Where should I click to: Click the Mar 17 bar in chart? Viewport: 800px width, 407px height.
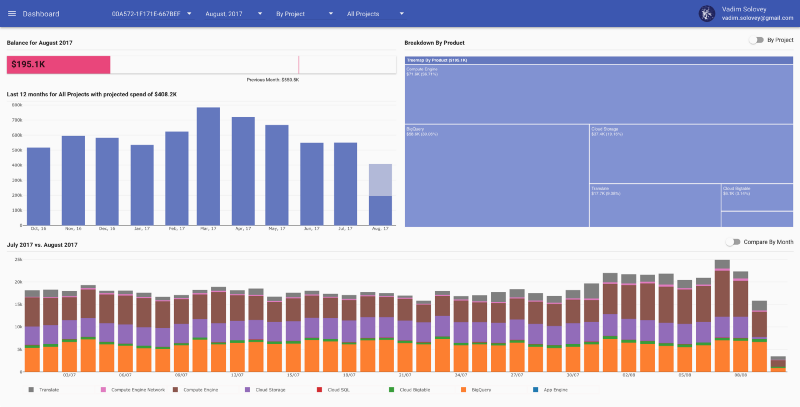pos(208,166)
